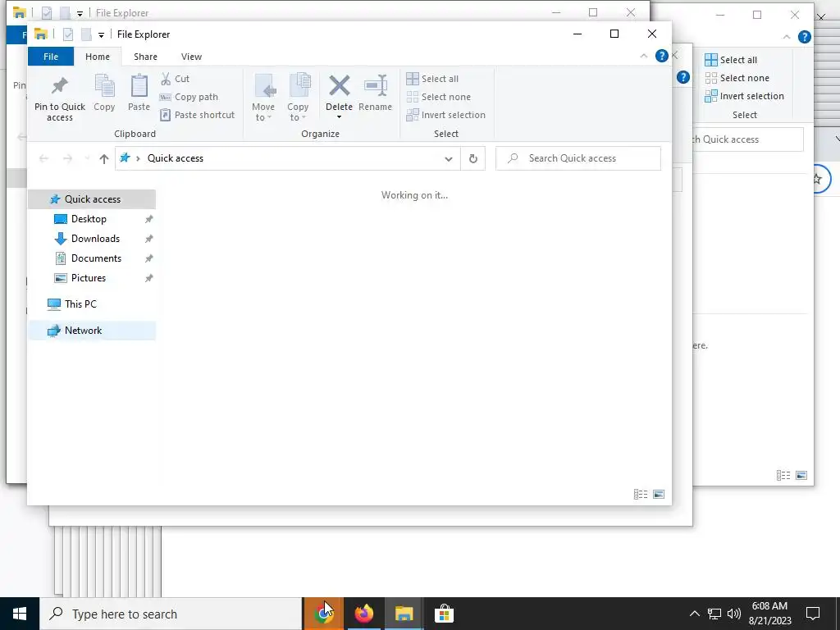Click New folder icon in title bar

tap(85, 34)
